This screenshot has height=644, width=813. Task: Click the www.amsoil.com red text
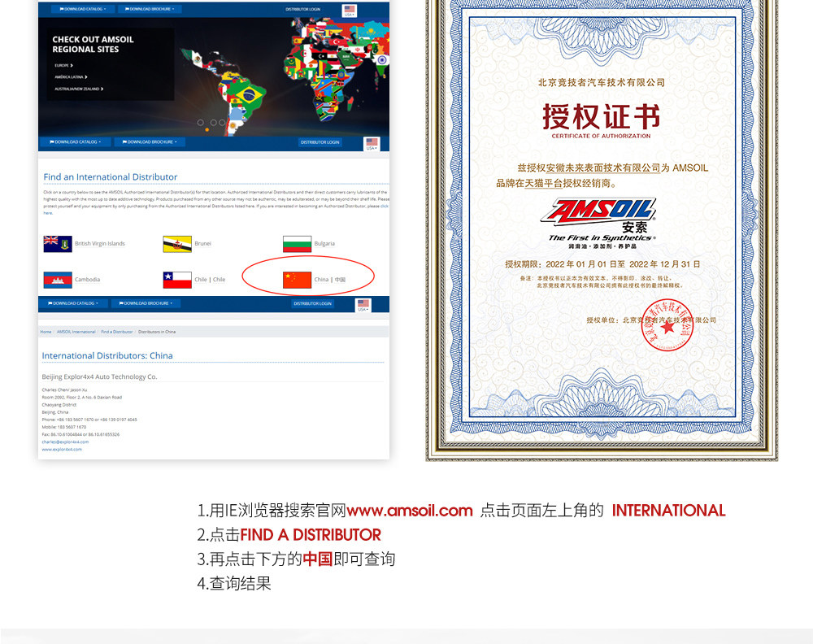[x=410, y=511]
